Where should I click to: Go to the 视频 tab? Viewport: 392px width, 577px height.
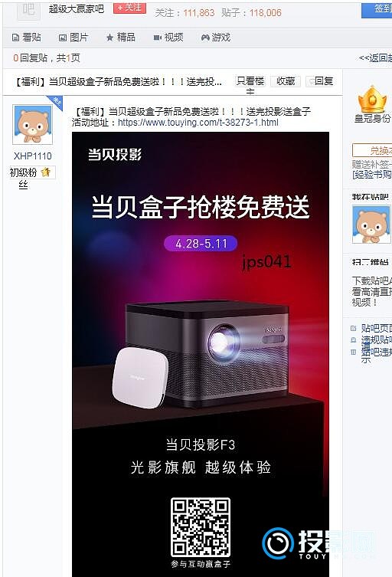pyautogui.click(x=168, y=38)
